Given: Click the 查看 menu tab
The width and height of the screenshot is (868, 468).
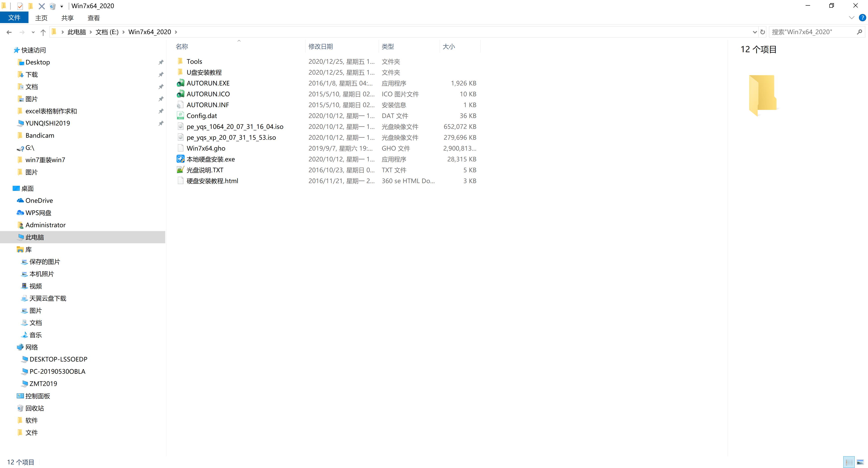Looking at the screenshot, I should pos(94,18).
